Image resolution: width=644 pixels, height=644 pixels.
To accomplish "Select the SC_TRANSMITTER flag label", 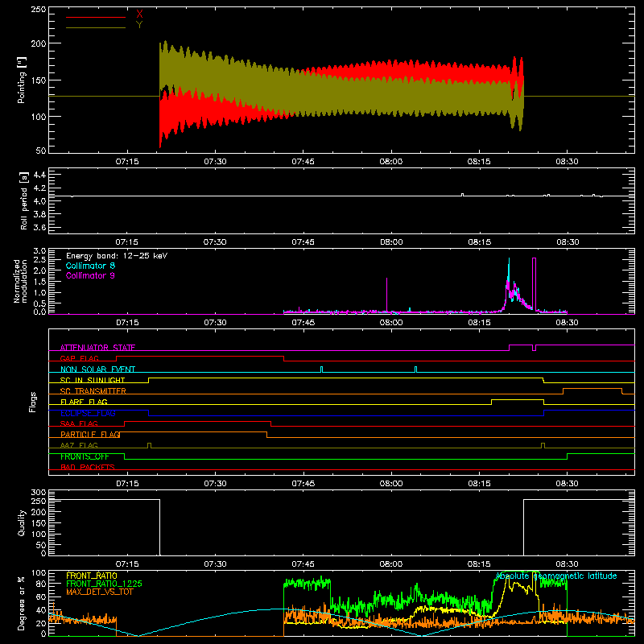I will tap(93, 391).
